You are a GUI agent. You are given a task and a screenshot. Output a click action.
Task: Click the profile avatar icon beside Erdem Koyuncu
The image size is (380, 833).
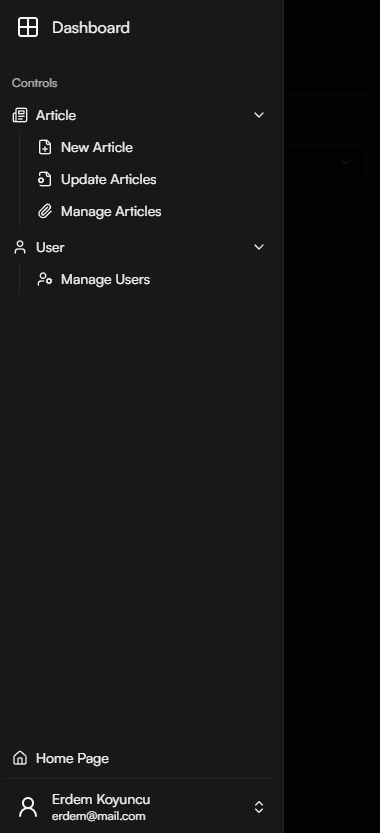tap(28, 807)
